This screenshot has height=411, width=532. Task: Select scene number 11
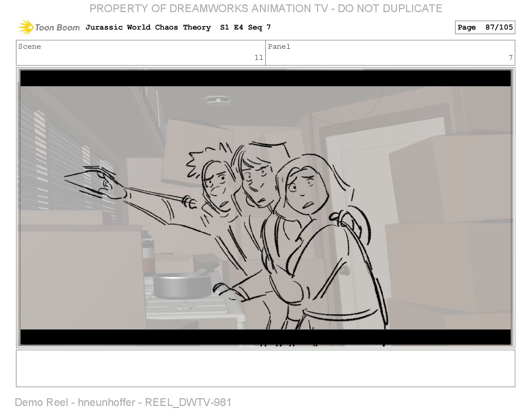[259, 57]
